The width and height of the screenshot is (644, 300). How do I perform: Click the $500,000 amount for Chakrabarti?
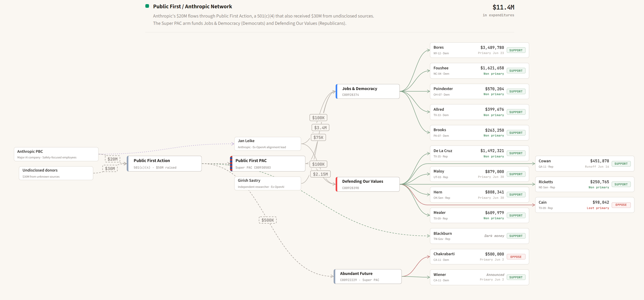click(x=494, y=254)
